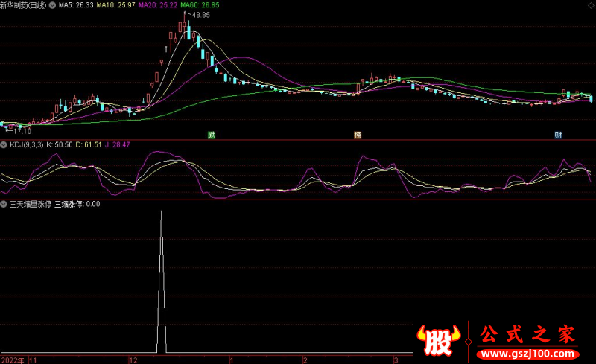Click the orange 榜 event marker

[358, 135]
